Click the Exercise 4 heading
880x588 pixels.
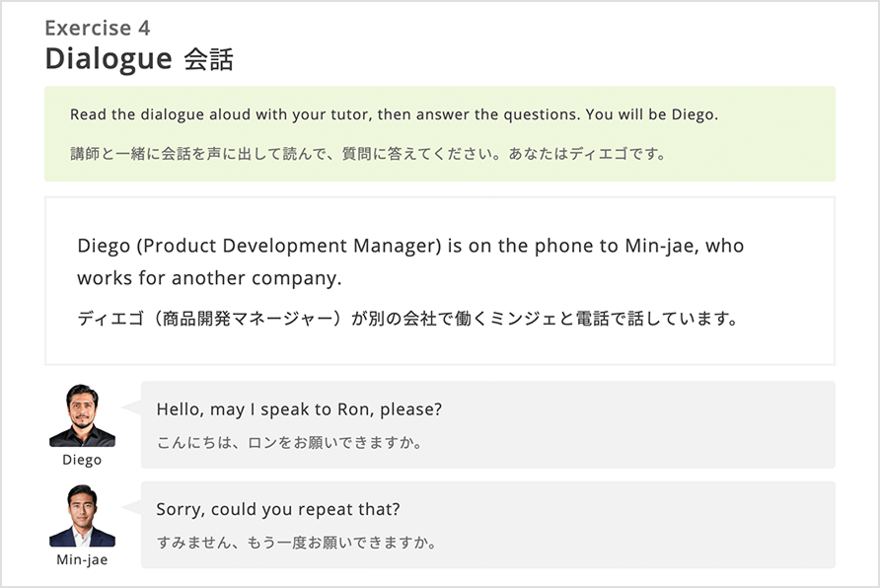pos(98,28)
